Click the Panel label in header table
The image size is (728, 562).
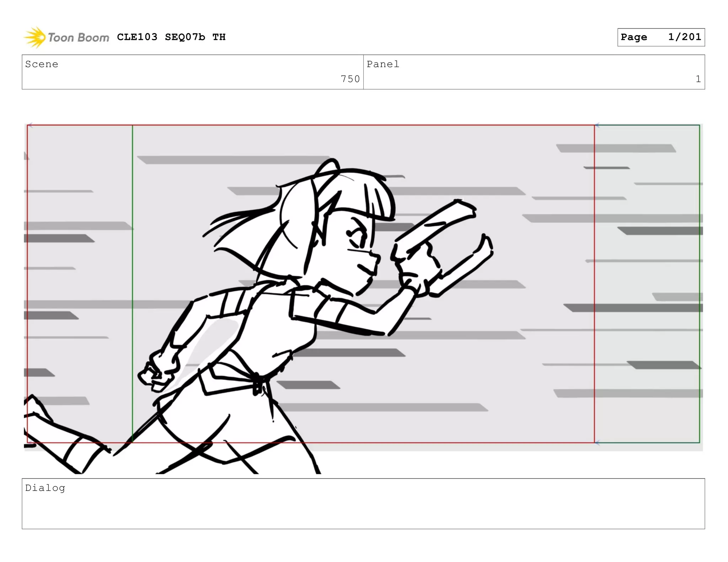click(383, 64)
